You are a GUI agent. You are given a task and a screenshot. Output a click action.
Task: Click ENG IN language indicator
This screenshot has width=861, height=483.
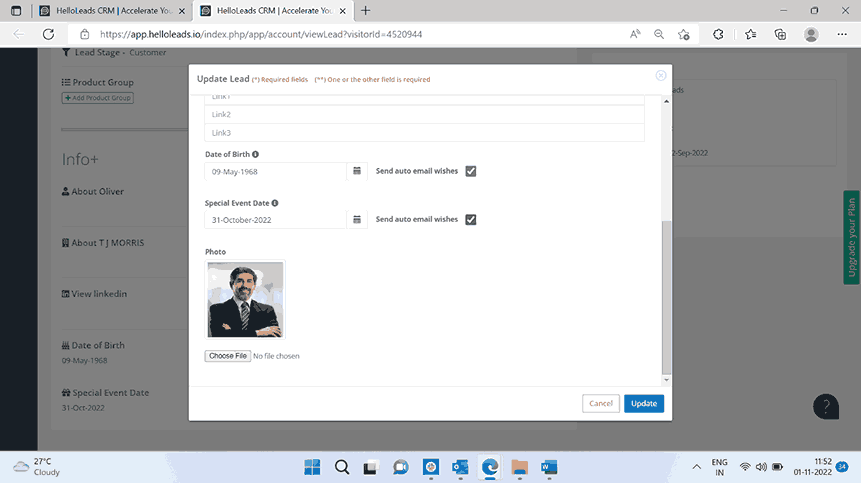[719, 467]
